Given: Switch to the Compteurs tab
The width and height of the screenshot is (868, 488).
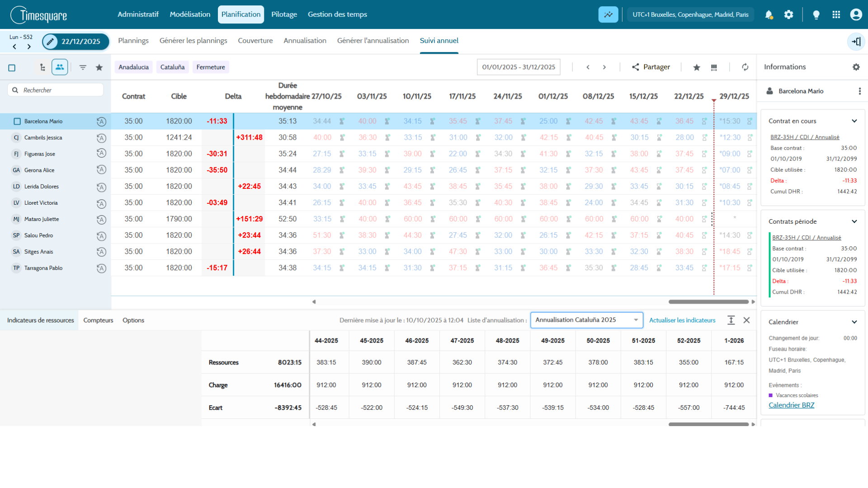Looking at the screenshot, I should [x=98, y=320].
